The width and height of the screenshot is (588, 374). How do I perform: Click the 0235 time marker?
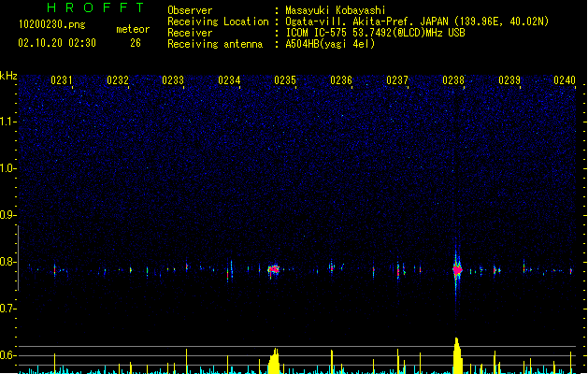tap(285, 80)
